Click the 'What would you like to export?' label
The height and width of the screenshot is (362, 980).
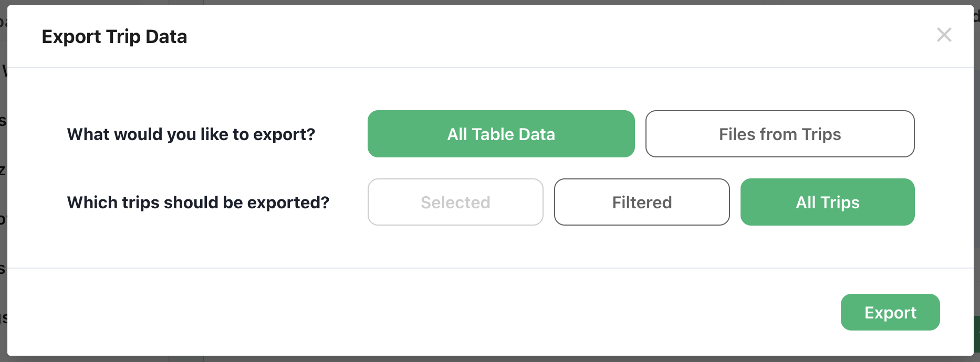[x=191, y=134]
